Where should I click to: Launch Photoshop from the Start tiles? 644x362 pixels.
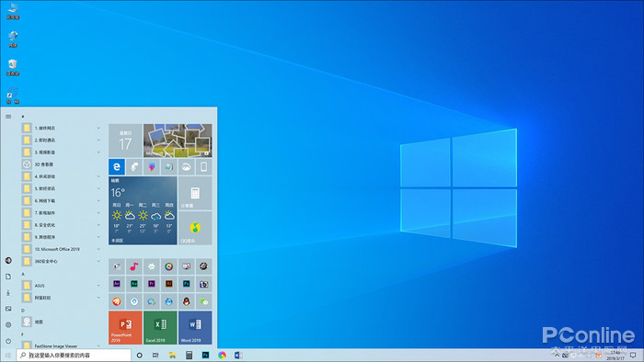tap(186, 284)
